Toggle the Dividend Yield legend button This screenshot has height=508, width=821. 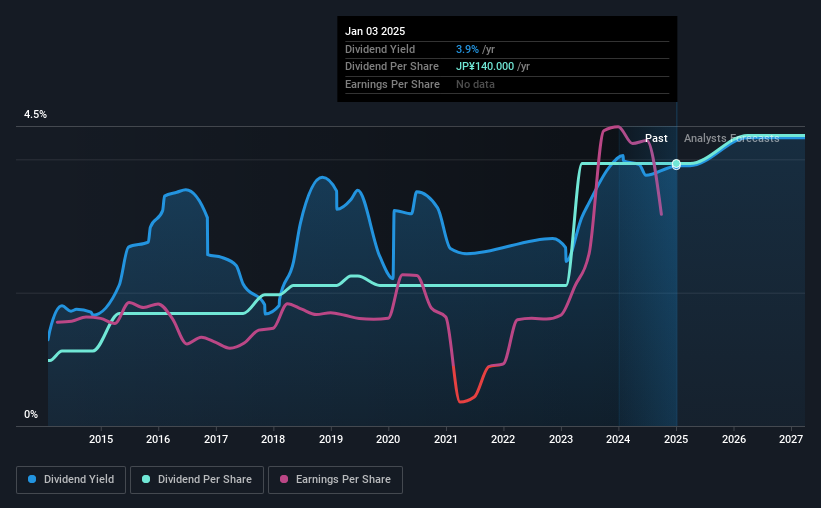[x=71, y=480]
